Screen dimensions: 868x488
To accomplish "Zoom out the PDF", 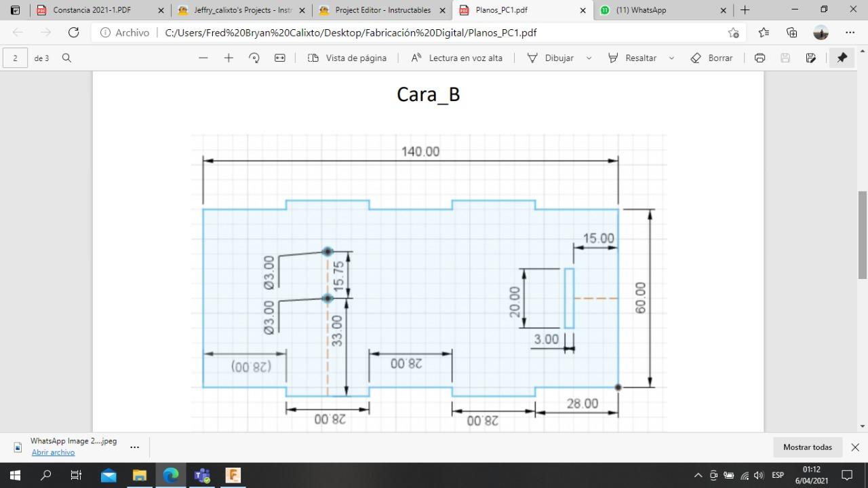I will point(203,58).
